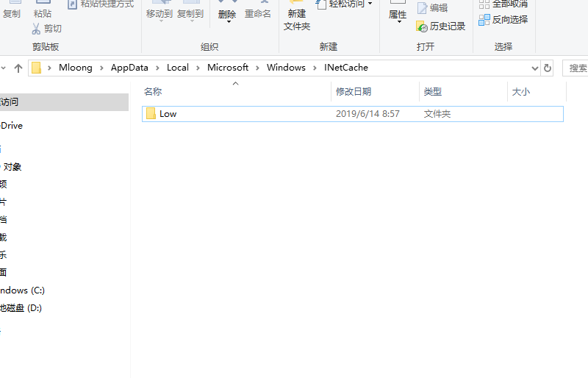Image resolution: width=588 pixels, height=378 pixels.
Task: Click Select none (全部取消)
Action: click(503, 4)
